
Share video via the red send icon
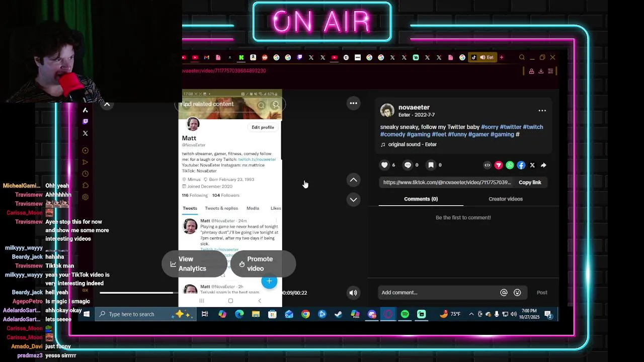pyautogui.click(x=499, y=165)
